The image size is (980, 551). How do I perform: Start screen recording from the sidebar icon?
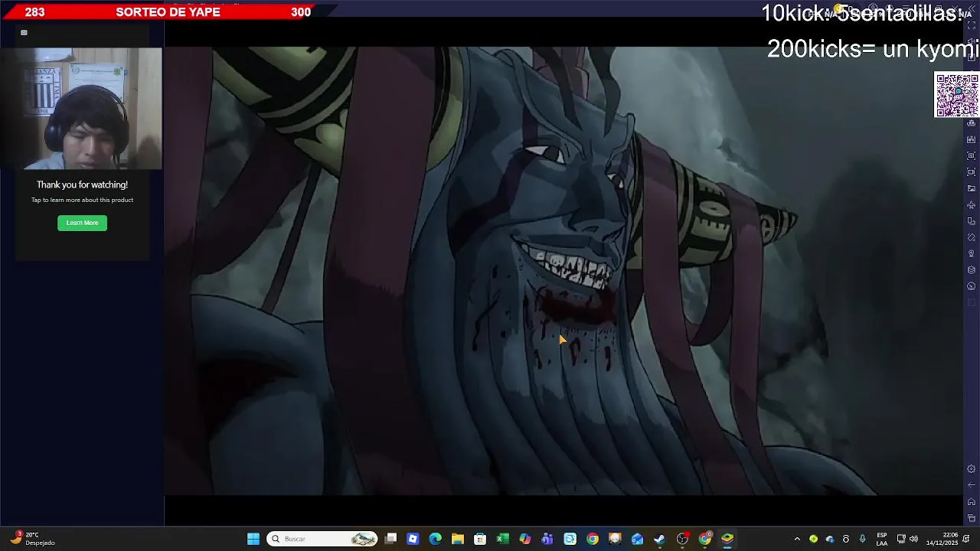(972, 171)
